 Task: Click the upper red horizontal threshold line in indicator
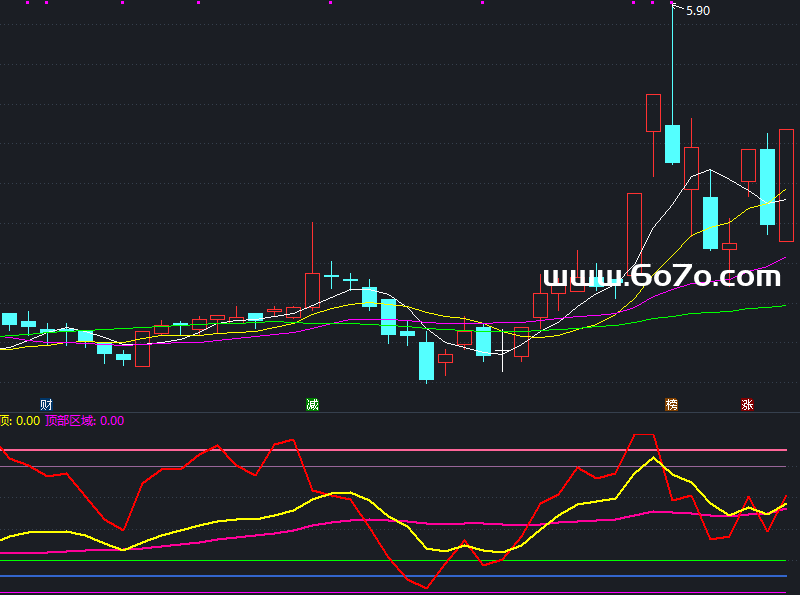click(400, 451)
